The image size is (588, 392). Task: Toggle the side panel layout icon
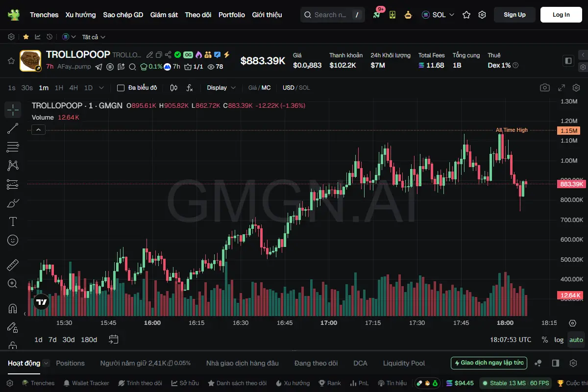click(568, 61)
